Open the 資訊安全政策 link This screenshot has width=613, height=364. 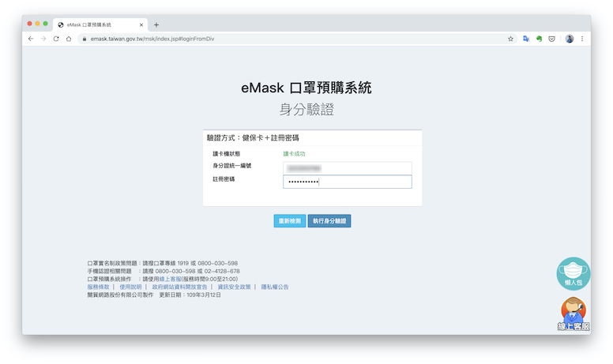click(x=234, y=287)
